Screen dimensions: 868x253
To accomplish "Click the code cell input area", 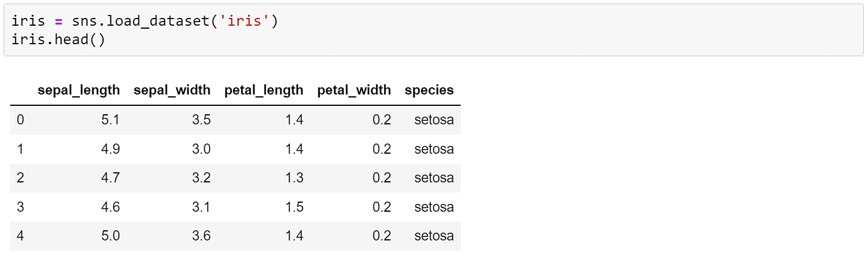I will coord(434,30).
